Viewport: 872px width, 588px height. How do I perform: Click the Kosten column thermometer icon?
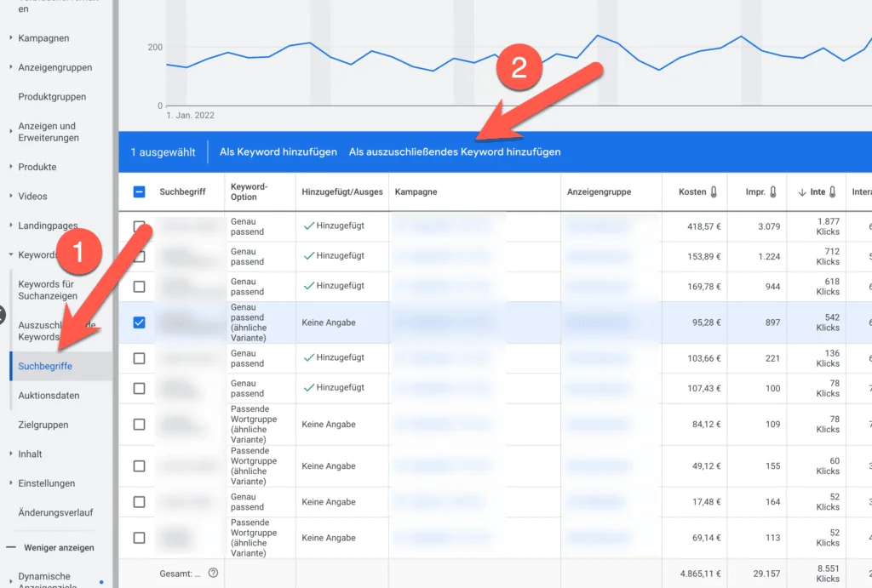[714, 191]
